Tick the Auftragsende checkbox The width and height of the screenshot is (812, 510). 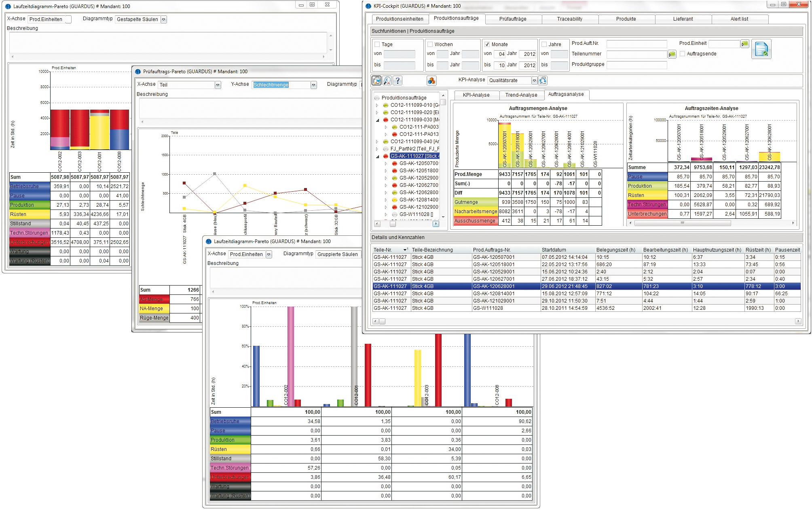(683, 54)
